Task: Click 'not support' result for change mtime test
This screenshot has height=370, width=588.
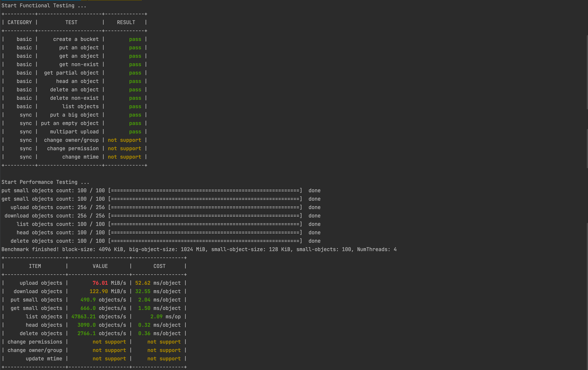Action: (x=124, y=157)
